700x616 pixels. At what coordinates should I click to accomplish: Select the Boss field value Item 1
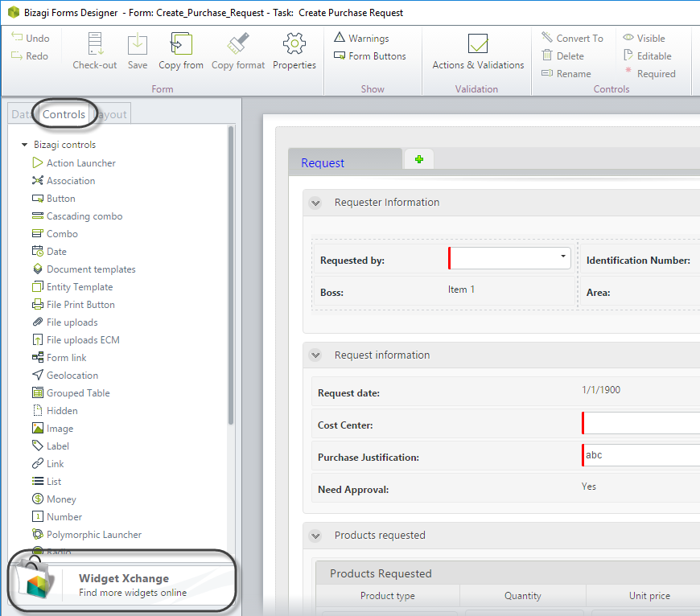point(461,290)
